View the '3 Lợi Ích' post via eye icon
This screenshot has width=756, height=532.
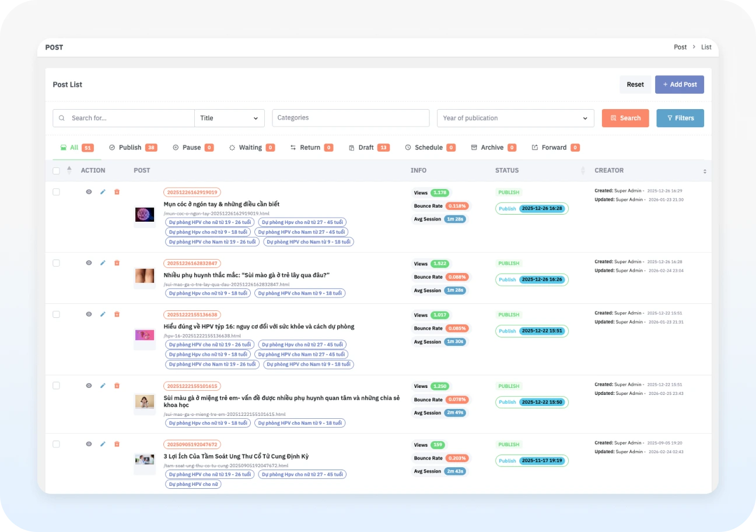tap(89, 444)
